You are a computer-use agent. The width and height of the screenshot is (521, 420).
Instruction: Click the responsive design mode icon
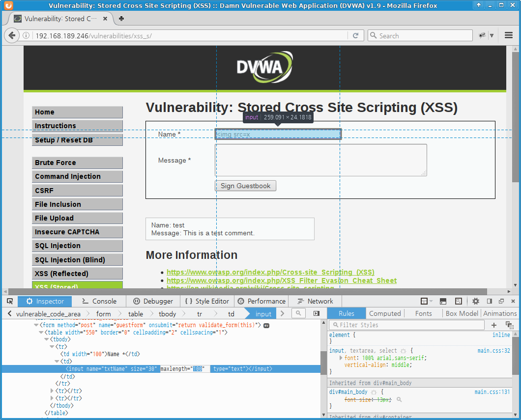pos(459,301)
